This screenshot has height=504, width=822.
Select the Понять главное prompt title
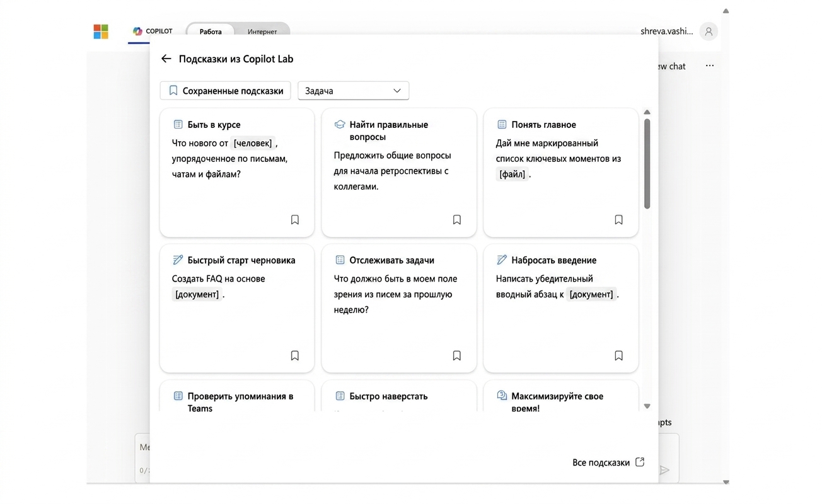[543, 125]
